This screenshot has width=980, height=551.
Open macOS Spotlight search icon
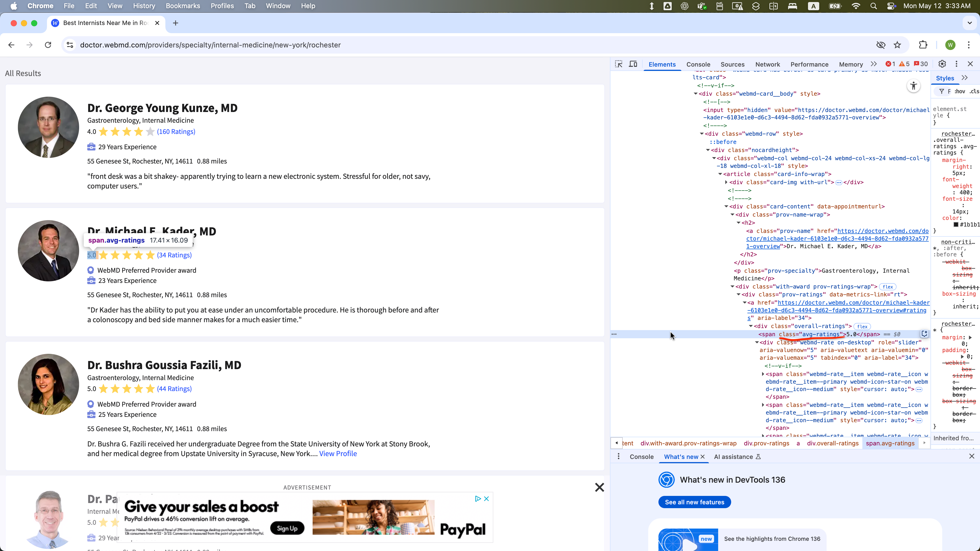coord(874,6)
